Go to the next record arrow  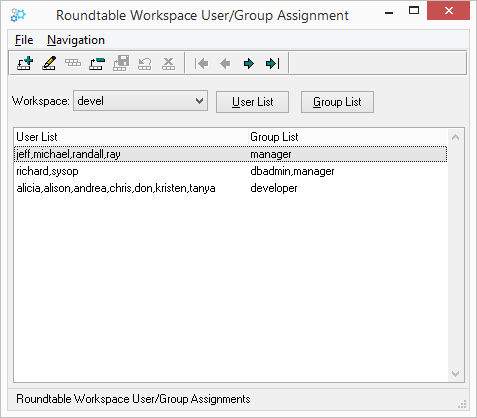point(249,63)
